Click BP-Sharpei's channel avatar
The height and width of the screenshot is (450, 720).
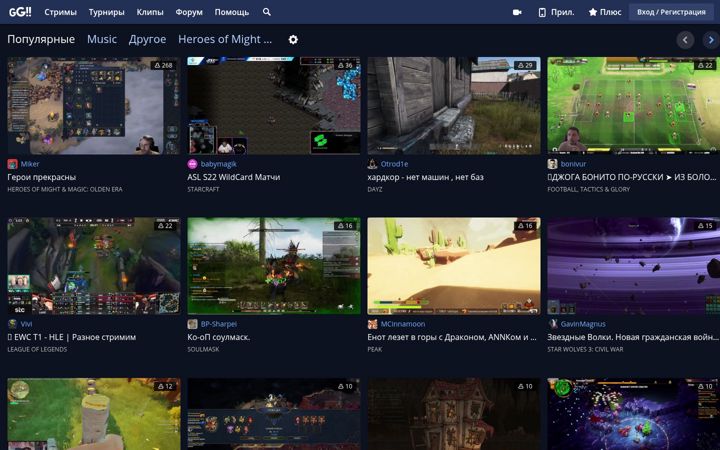192,324
